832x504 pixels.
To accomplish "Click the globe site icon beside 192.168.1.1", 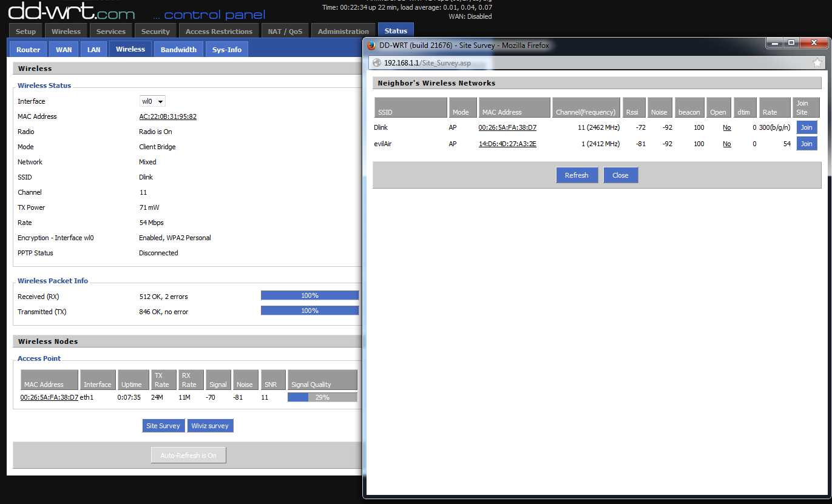I will [377, 62].
